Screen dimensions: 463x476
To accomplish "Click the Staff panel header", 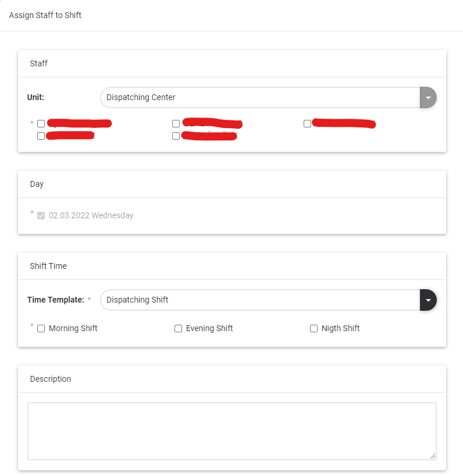I will pyautogui.click(x=39, y=63).
